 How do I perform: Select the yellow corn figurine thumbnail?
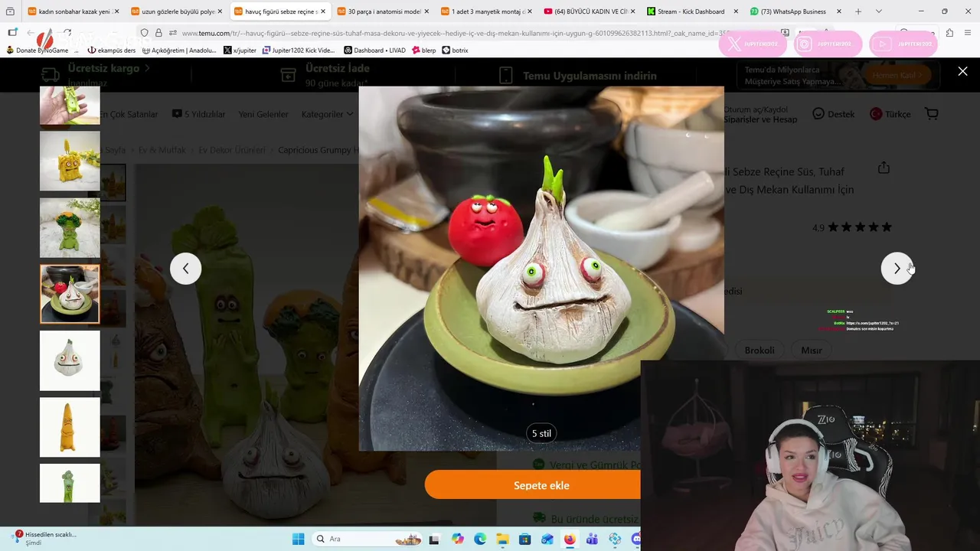(x=70, y=161)
